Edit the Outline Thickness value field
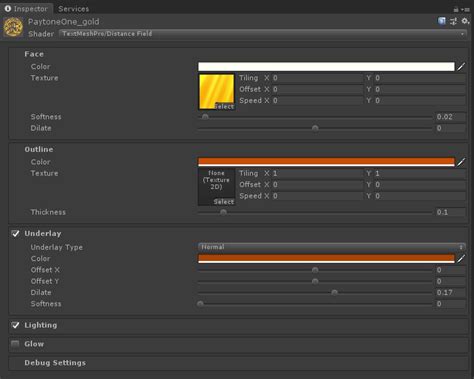 tap(450, 212)
